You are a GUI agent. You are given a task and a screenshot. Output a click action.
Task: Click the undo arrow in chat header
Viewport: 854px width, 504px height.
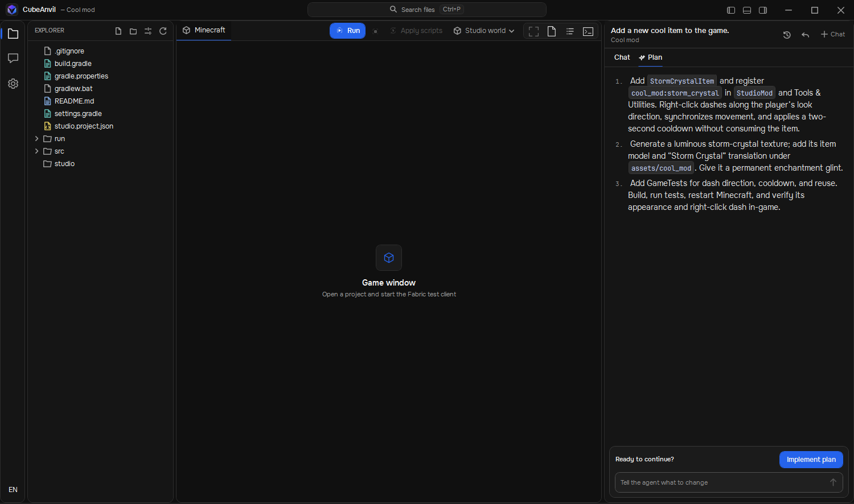click(805, 35)
